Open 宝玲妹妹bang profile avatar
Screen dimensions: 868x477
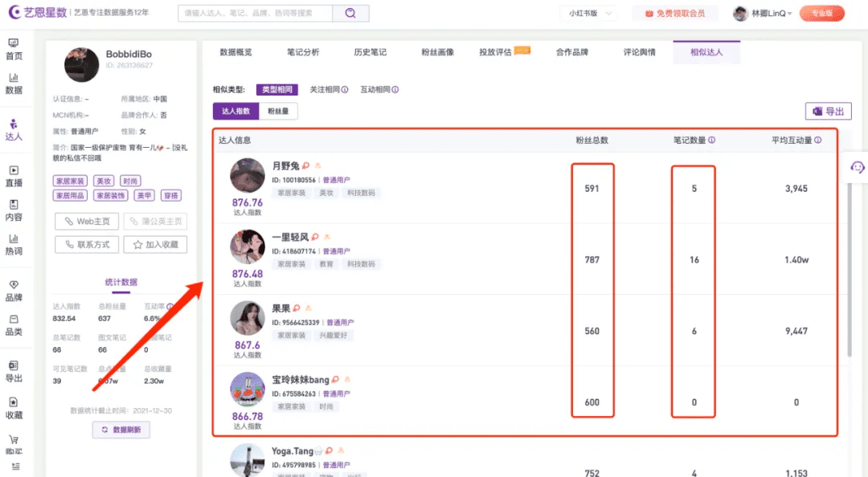click(248, 389)
